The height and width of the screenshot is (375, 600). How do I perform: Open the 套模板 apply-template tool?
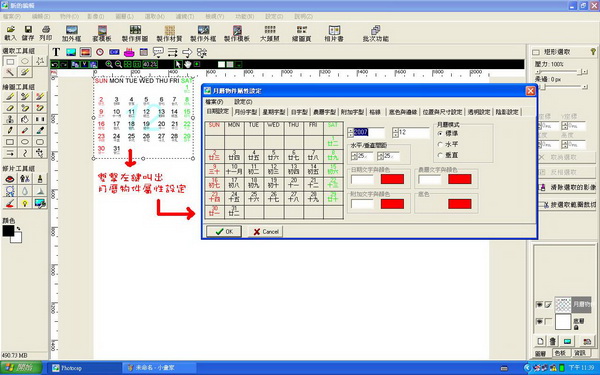pos(102,34)
